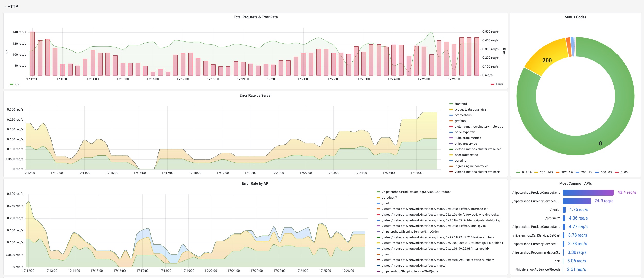Select ingress-nginx-controller legend entry
The width and height of the screenshot is (644, 278).
[471, 166]
